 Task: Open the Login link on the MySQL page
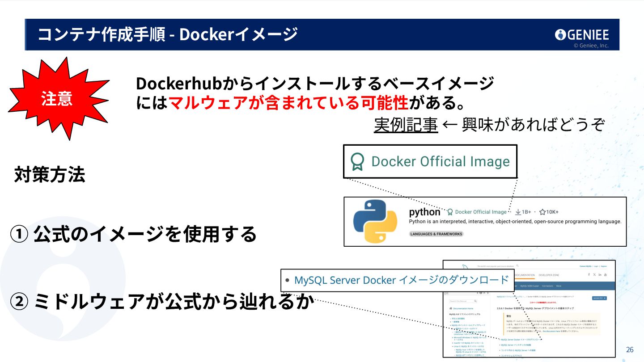[x=596, y=266]
